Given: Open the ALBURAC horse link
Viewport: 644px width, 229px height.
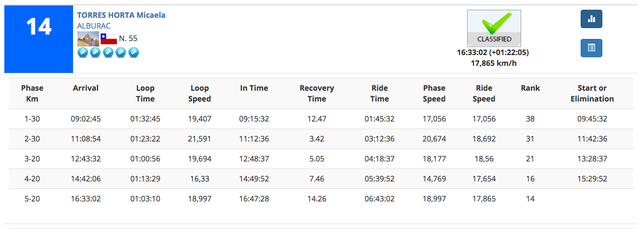Looking at the screenshot, I should (94, 25).
